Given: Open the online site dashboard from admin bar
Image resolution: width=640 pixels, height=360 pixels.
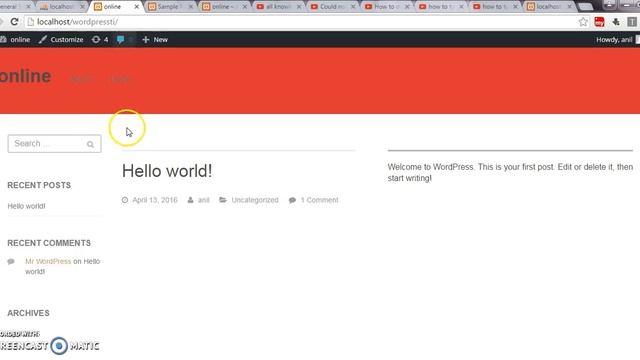Looking at the screenshot, I should tap(16, 40).
